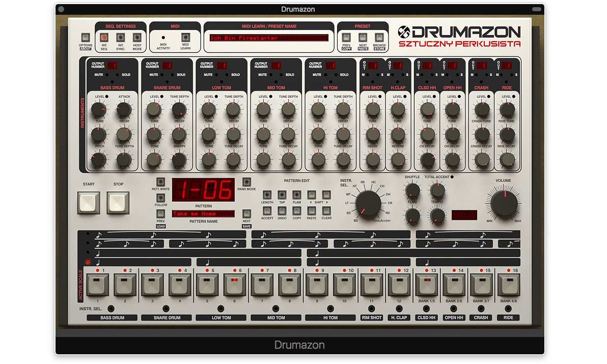Click the Accept button in Pattern Edit

[x=267, y=211]
